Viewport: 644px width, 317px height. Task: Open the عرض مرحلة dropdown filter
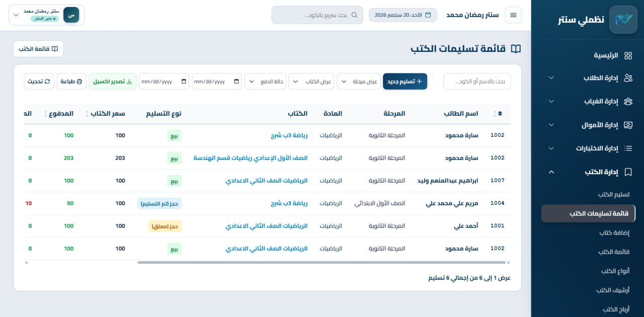[359, 82]
